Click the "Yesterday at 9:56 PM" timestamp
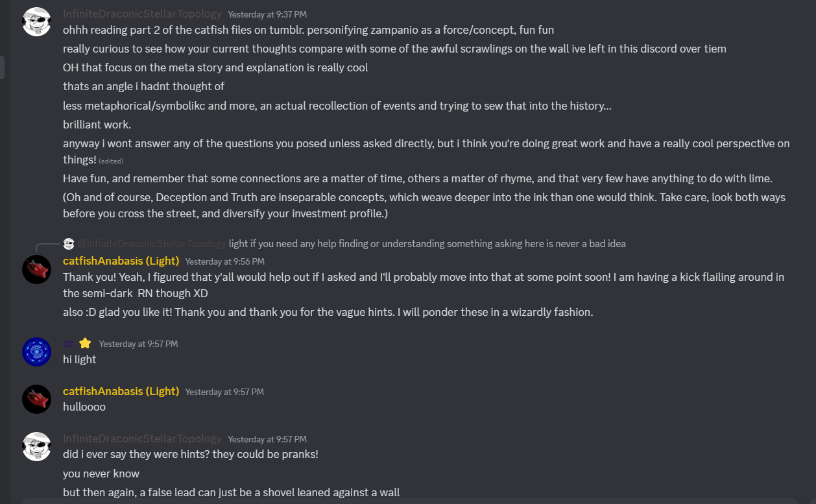 [x=224, y=261]
